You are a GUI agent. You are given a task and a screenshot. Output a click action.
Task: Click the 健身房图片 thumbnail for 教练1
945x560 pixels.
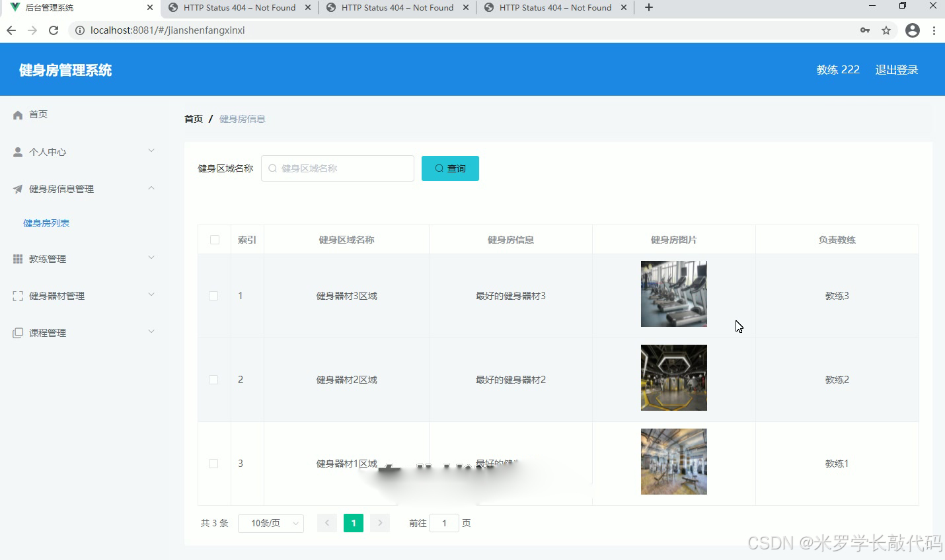coord(673,461)
